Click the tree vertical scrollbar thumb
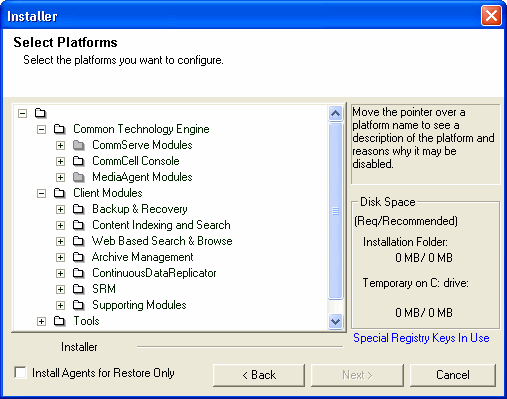The height and width of the screenshot is (399, 507). (335, 211)
